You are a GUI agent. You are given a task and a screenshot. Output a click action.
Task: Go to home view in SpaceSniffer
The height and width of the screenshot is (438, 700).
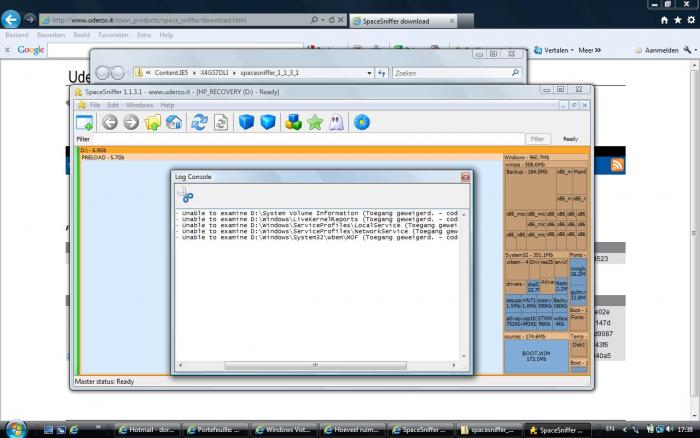click(174, 122)
